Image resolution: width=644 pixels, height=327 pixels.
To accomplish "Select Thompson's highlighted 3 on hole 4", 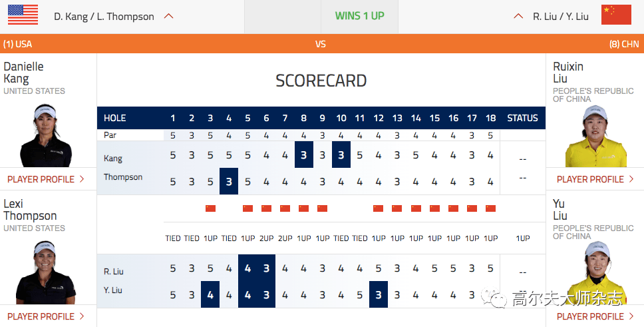I will pyautogui.click(x=229, y=181).
